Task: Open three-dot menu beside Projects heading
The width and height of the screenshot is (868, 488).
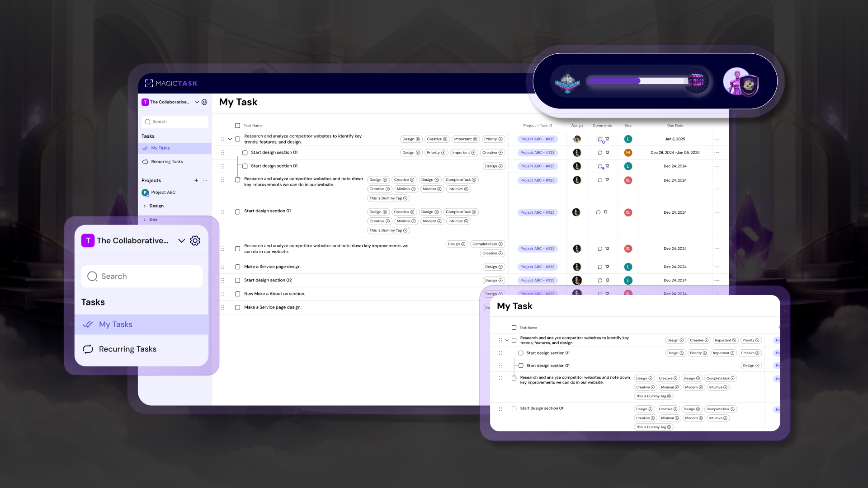Action: 205,180
